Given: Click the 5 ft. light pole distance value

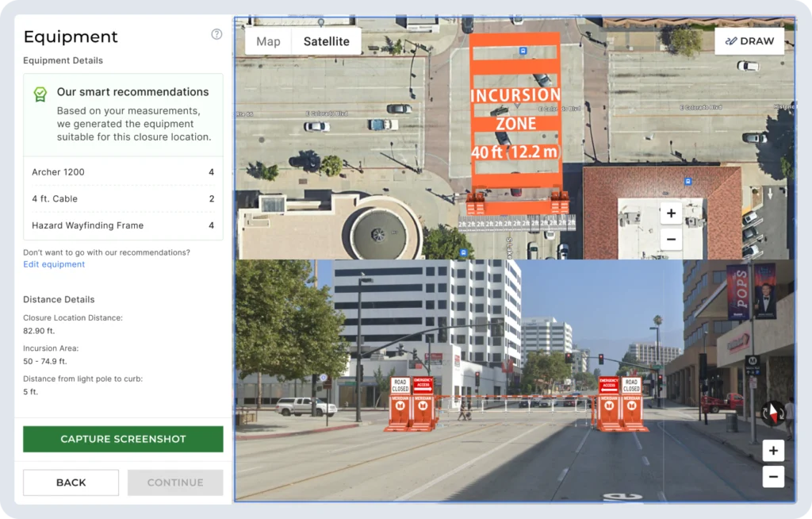Looking at the screenshot, I should pyautogui.click(x=31, y=392).
